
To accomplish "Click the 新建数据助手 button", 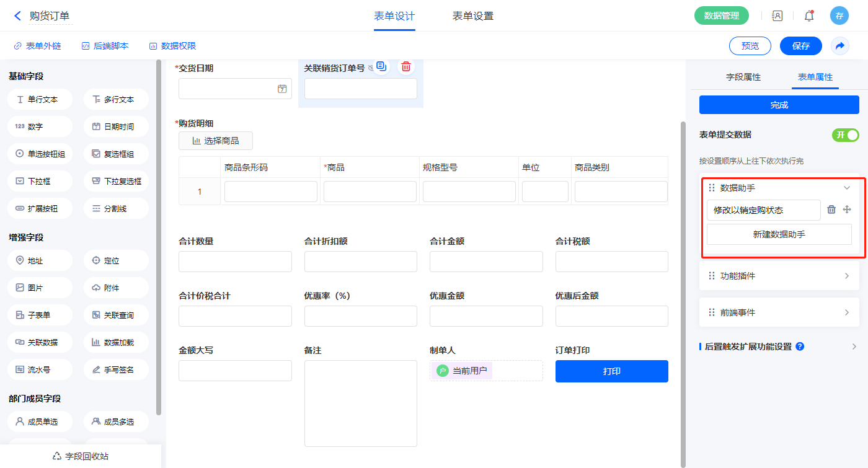I will click(779, 234).
